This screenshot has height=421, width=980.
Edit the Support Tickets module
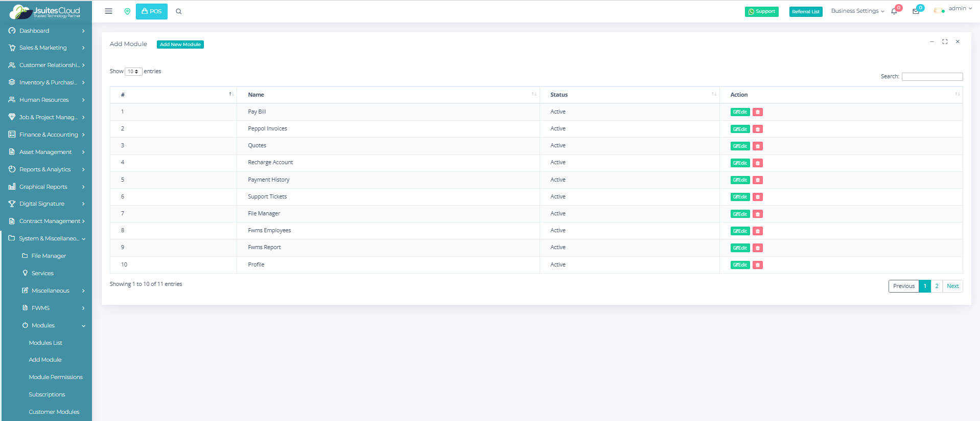click(740, 197)
